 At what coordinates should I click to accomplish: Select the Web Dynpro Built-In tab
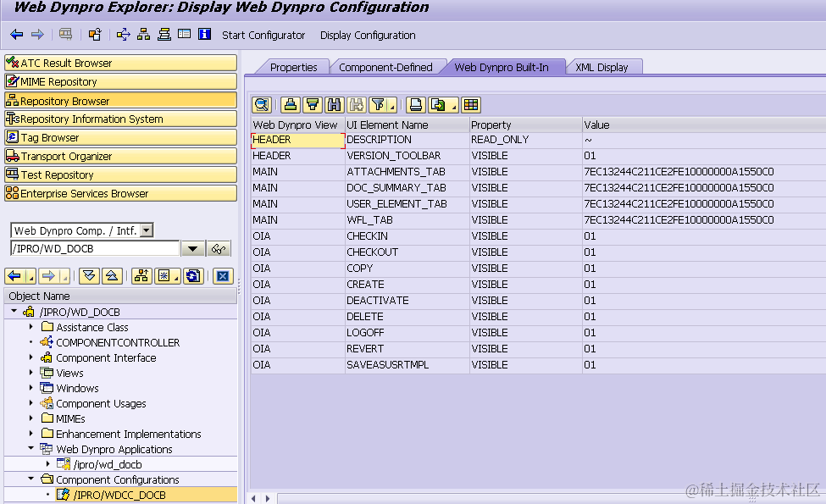click(x=502, y=68)
